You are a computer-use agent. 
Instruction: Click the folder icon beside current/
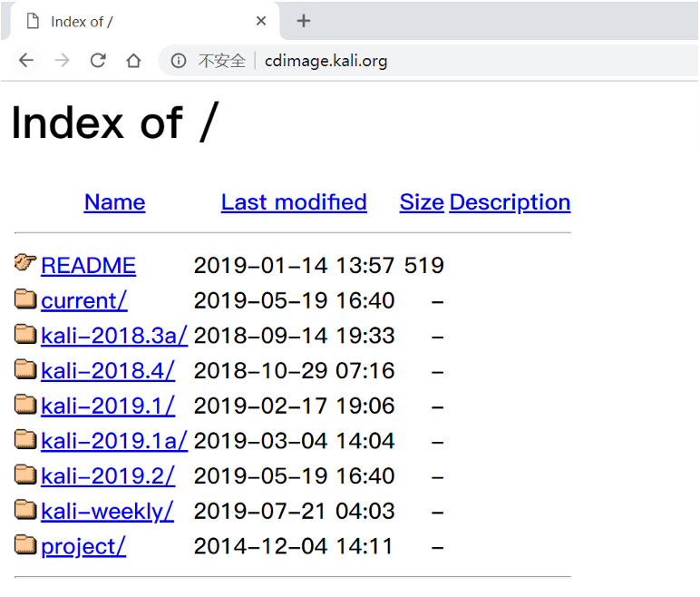25,298
